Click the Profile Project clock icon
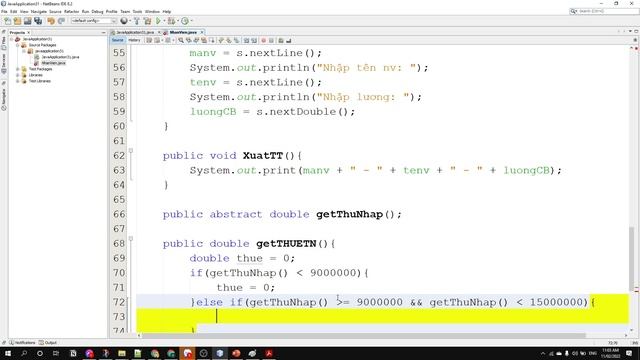The width and height of the screenshot is (640, 360). pos(185,21)
